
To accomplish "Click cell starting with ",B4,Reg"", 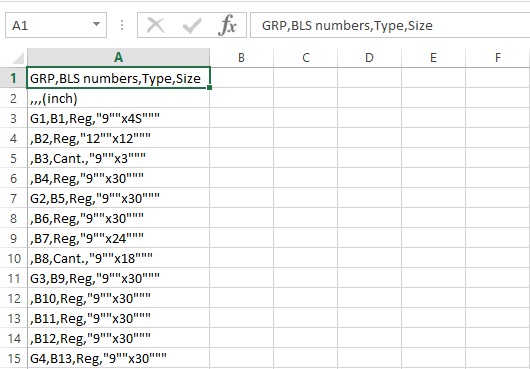I will pyautogui.click(x=118, y=178).
